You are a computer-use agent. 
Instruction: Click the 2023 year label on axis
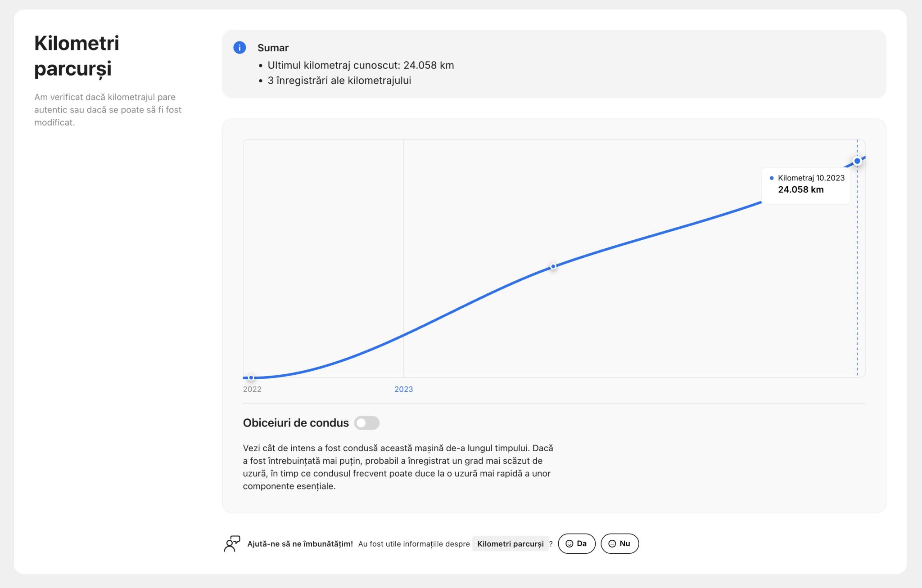(403, 389)
